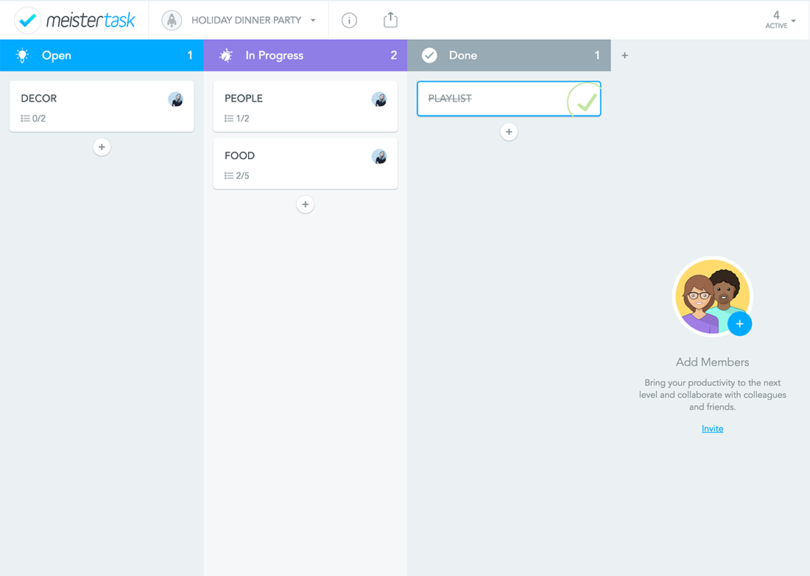Click the share/export icon

click(391, 20)
